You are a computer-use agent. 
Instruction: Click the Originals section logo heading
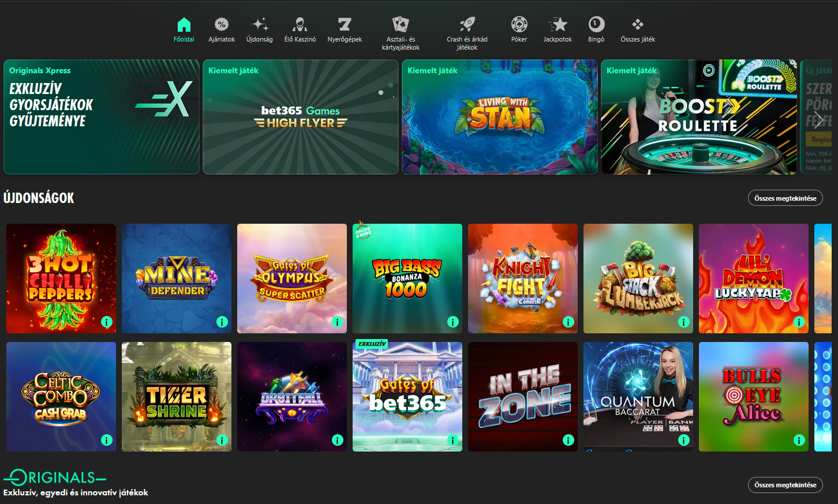(55, 477)
